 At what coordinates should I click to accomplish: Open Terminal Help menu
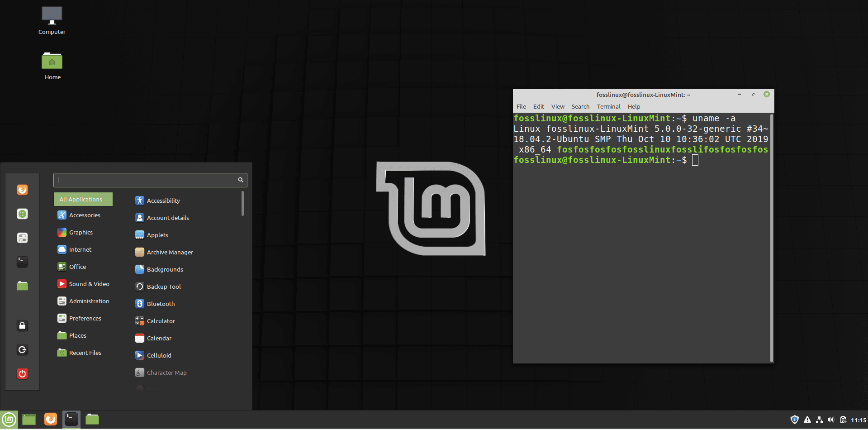(634, 107)
